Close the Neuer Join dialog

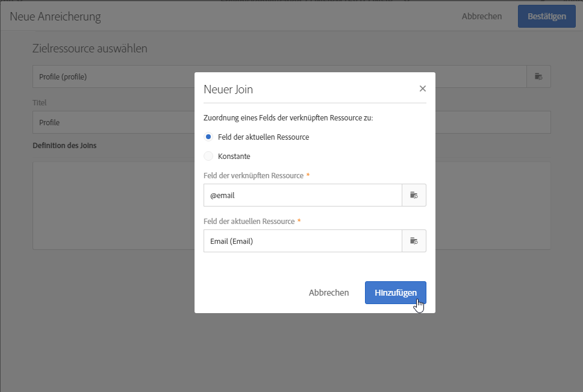pos(422,89)
